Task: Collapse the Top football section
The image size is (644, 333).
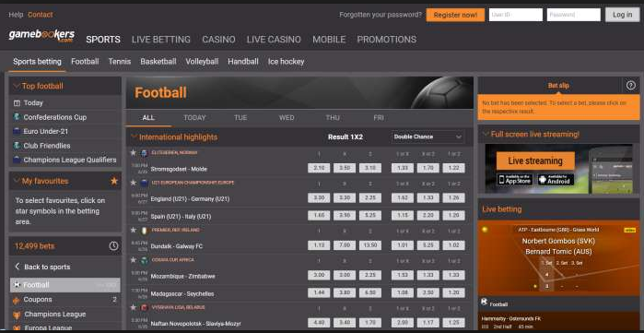Action: pos(17,86)
